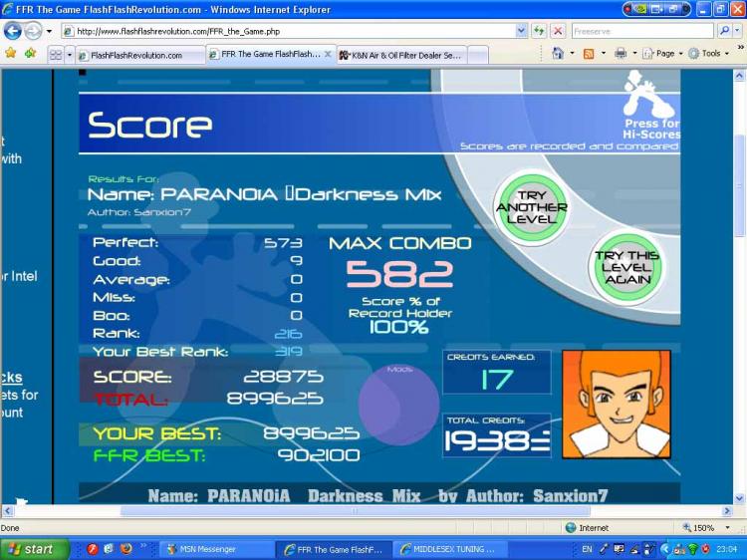The height and width of the screenshot is (560, 747).
Task: Click the Try This Level Again button
Action: [626, 267]
